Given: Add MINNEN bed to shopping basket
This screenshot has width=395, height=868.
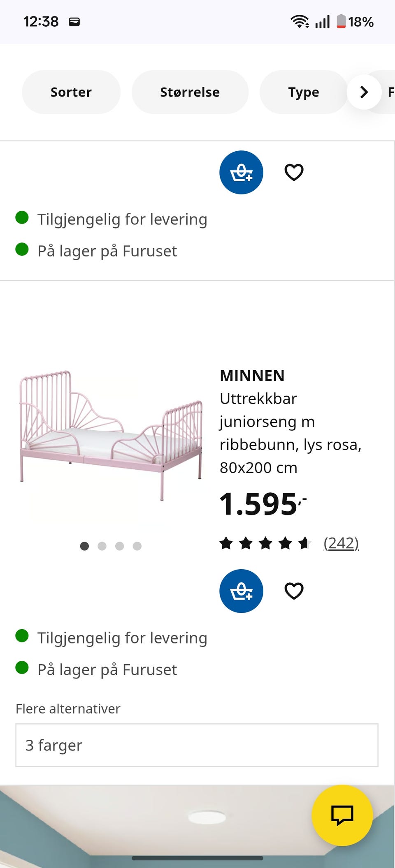Looking at the screenshot, I should [x=241, y=591].
